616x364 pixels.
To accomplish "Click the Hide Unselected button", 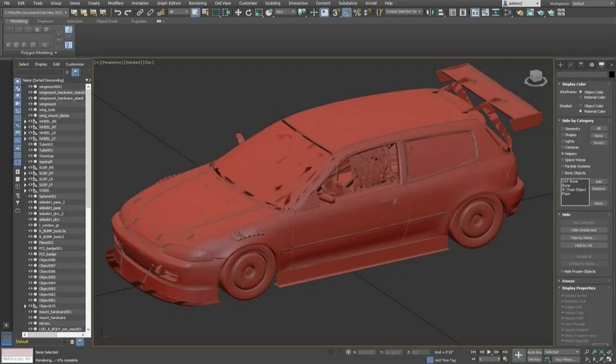I will 583,230.
